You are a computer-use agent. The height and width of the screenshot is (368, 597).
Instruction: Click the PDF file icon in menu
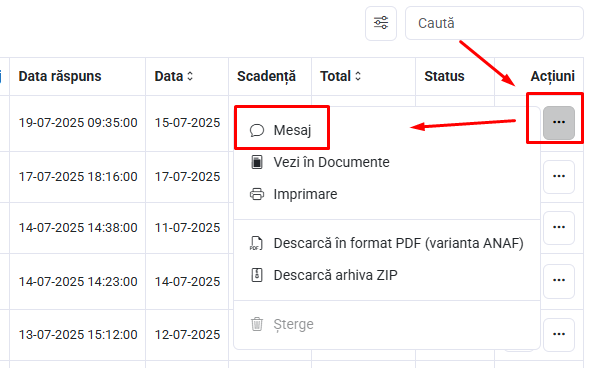coord(256,243)
